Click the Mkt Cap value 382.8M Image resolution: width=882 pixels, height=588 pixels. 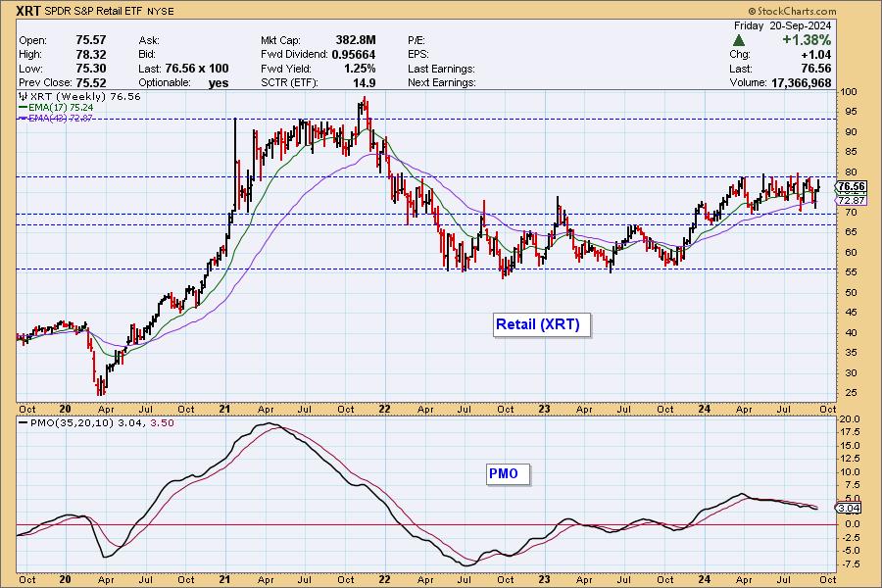(356, 40)
